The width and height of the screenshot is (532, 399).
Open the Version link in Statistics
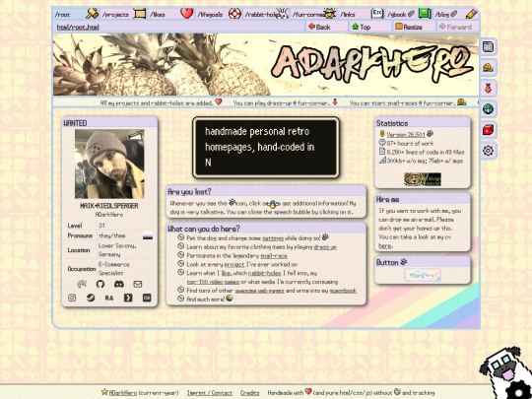pos(406,134)
